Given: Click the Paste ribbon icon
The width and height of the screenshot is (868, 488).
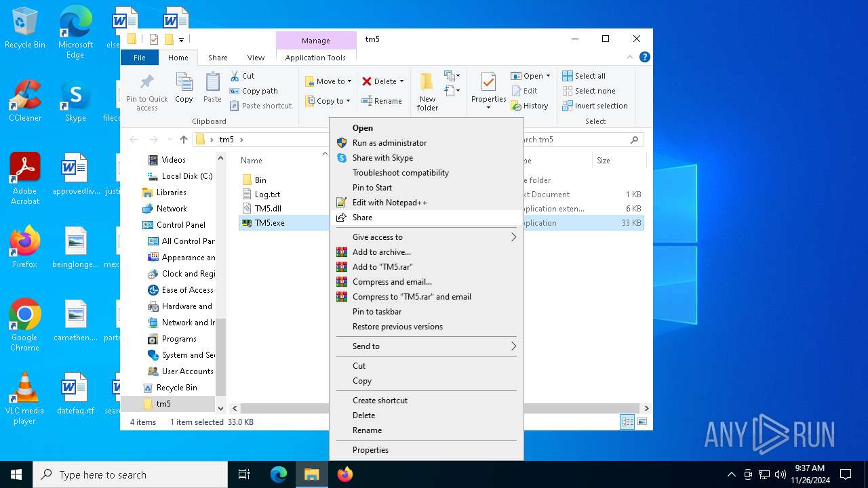Looking at the screenshot, I should [x=212, y=88].
